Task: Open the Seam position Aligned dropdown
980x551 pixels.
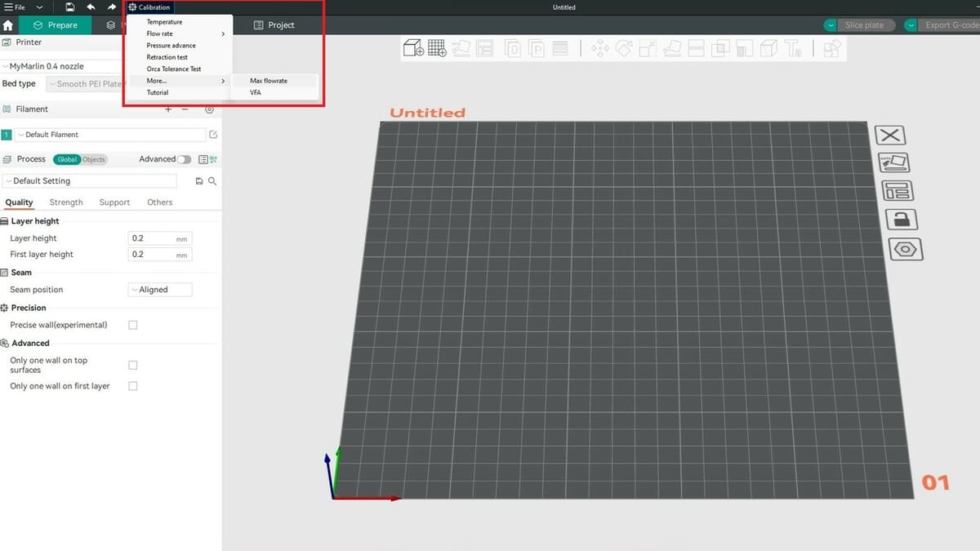Action: coord(160,290)
